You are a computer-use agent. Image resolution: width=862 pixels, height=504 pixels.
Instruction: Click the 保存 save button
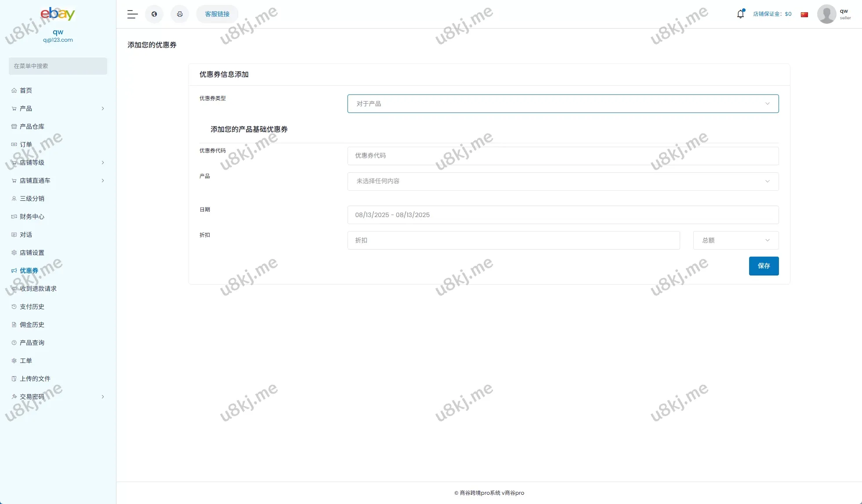point(764,266)
